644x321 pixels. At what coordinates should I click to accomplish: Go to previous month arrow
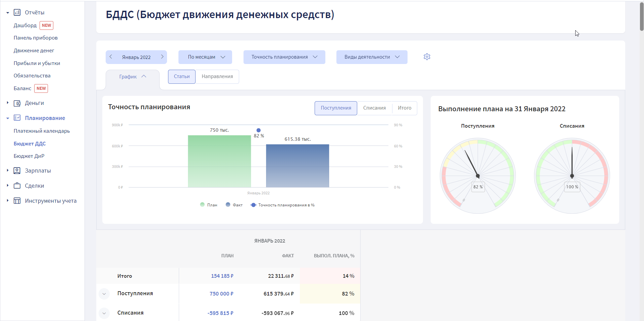111,57
